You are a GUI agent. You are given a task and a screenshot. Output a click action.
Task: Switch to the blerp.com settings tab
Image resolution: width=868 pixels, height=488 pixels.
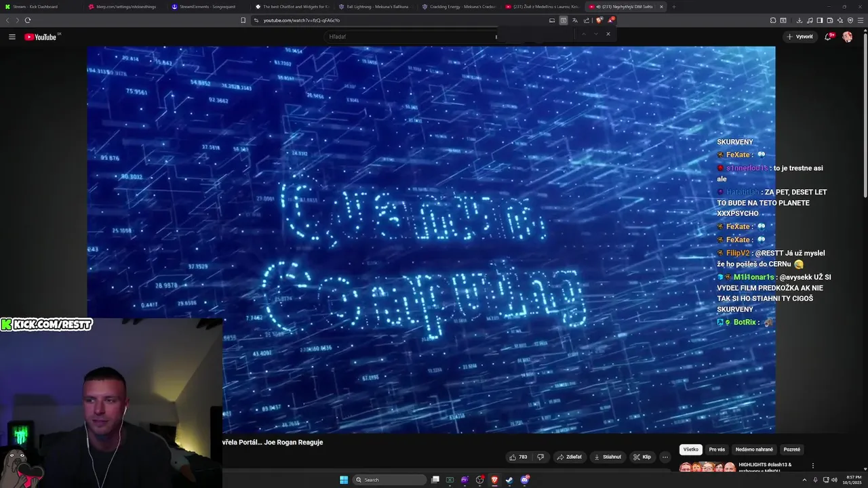(x=125, y=6)
